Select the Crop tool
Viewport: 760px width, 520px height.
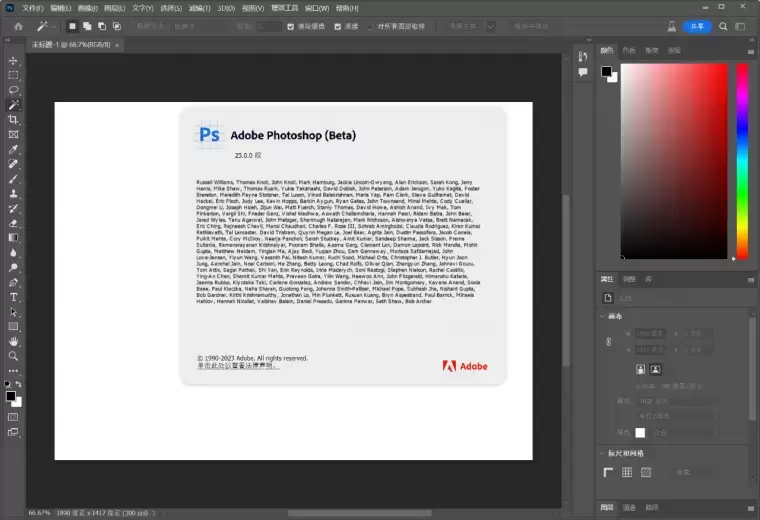click(x=13, y=120)
